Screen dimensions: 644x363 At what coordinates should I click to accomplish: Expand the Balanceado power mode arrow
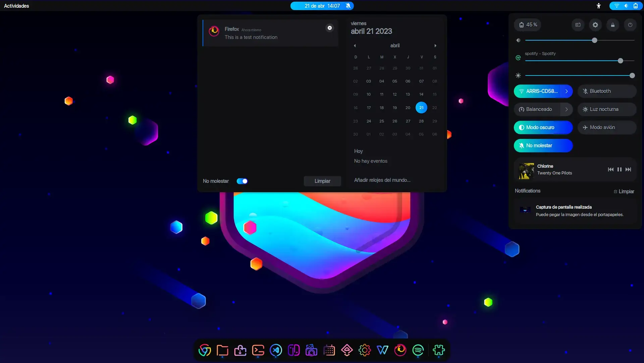[567, 109]
